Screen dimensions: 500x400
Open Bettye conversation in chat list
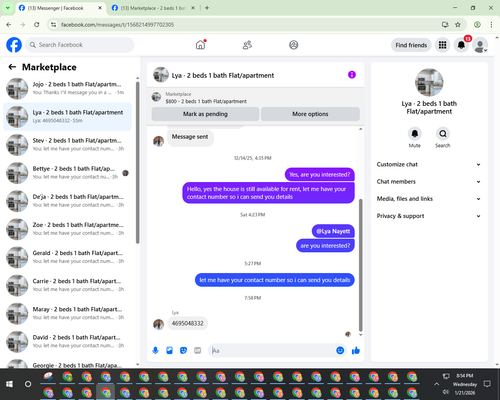67,173
